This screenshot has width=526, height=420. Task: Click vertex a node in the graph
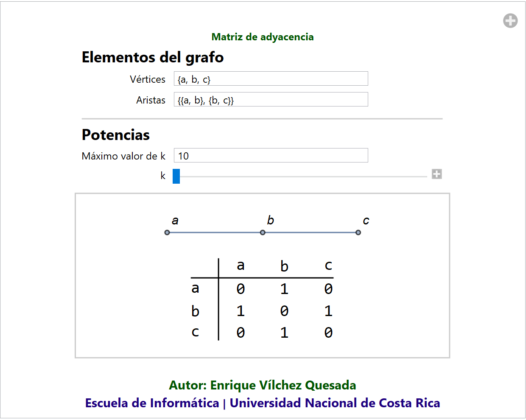167,232
